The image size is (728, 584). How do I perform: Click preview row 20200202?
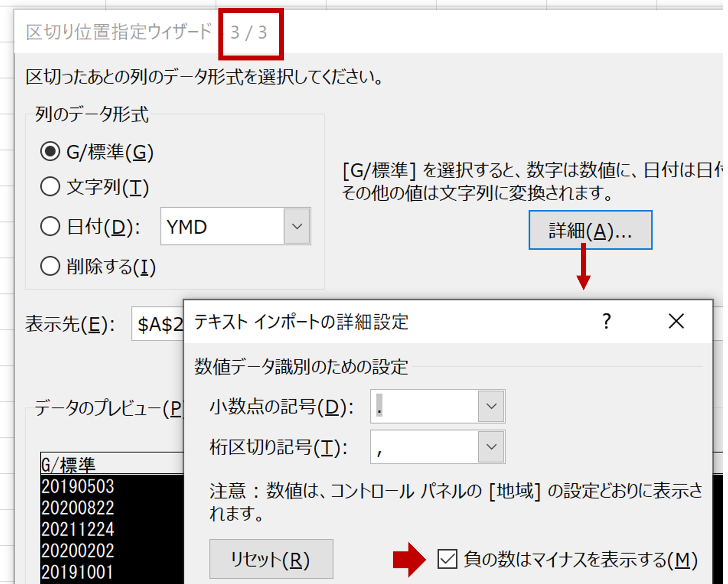coord(77,551)
